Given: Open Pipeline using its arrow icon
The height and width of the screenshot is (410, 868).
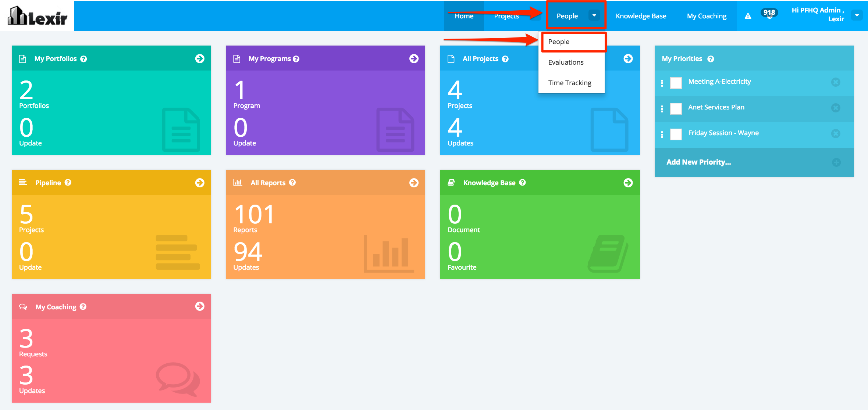Looking at the screenshot, I should 200,183.
